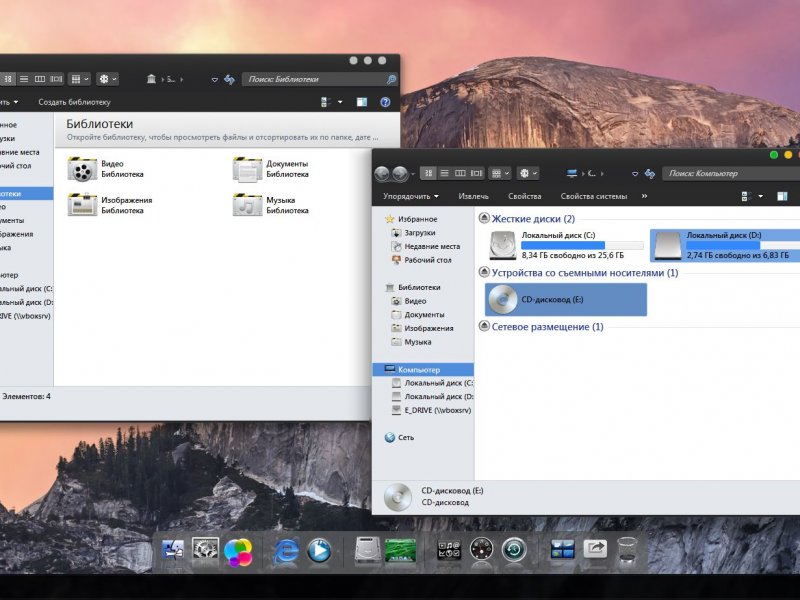Collapse the Устройства со съемными носителями group
The width and height of the screenshot is (800, 600).
coord(484,272)
